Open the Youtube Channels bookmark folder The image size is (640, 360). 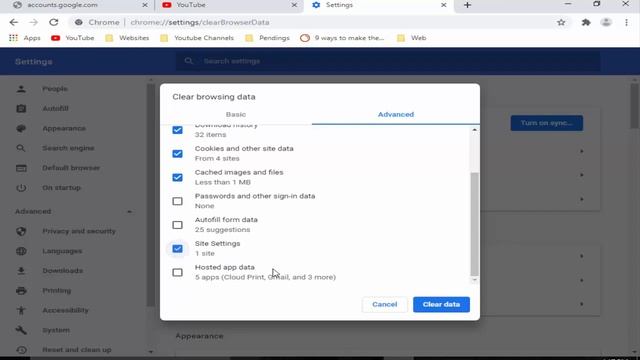pyautogui.click(x=197, y=38)
